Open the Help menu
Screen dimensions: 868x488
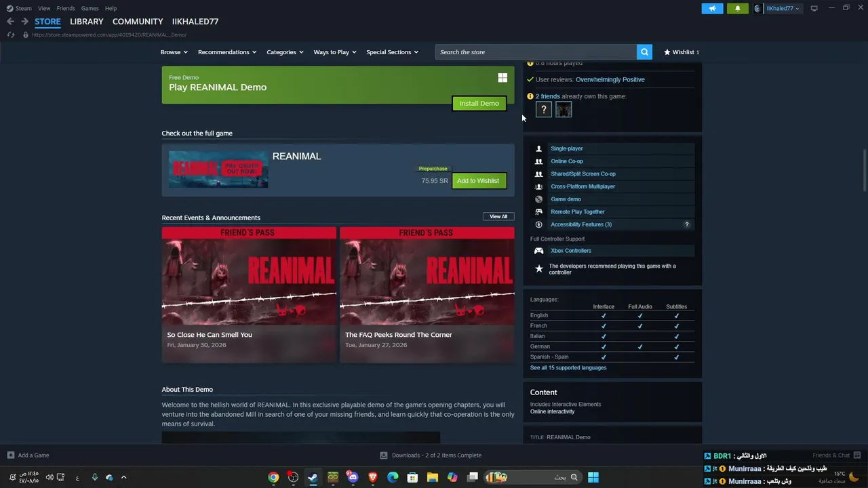pos(111,8)
